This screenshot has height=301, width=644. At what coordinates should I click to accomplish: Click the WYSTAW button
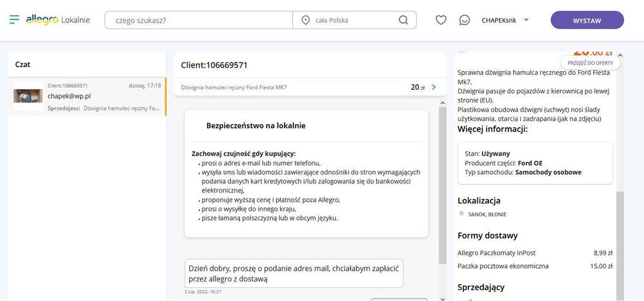click(587, 20)
